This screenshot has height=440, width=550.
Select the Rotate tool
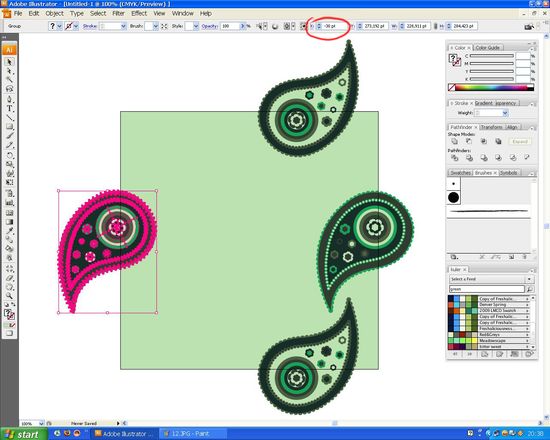(9, 155)
